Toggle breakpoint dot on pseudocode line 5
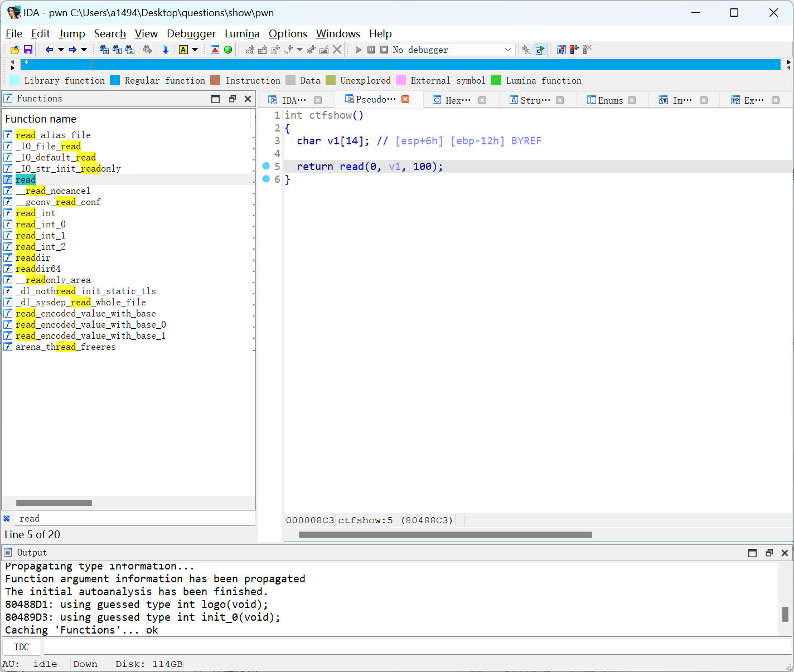The width and height of the screenshot is (794, 672). click(x=266, y=166)
